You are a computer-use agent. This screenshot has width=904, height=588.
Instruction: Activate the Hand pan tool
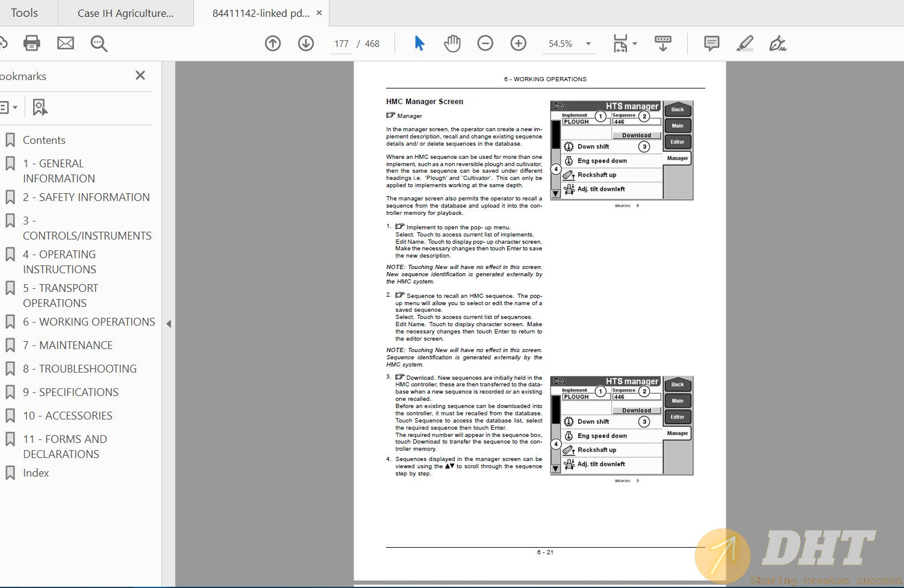[x=452, y=43]
